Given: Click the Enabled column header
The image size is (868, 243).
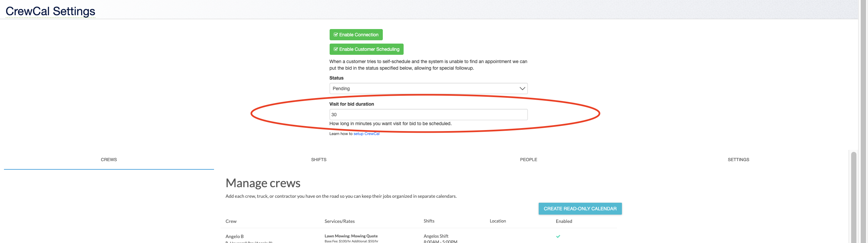Looking at the screenshot, I should pos(564,222).
